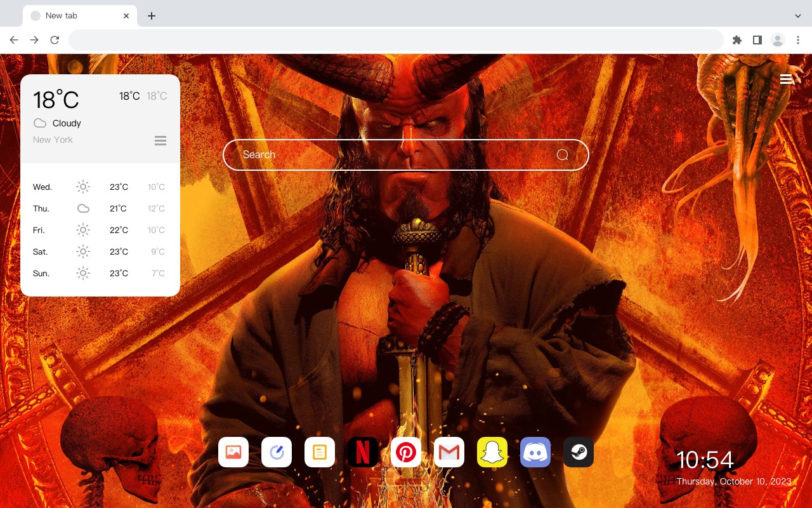Click the Thu. forecast day label
The height and width of the screenshot is (508, 812).
(41, 208)
